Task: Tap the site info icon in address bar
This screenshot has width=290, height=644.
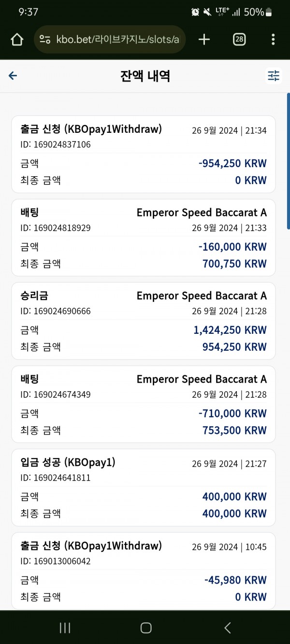Action: tap(45, 40)
